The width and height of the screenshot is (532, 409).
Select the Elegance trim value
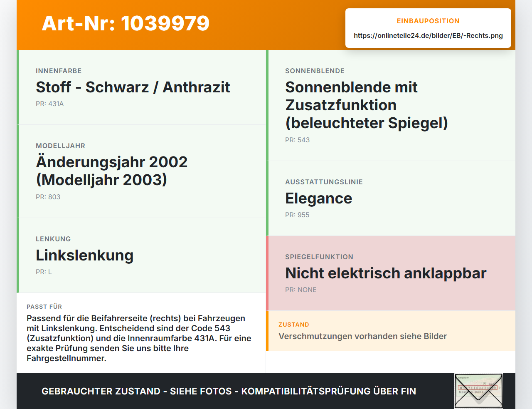pyautogui.click(x=319, y=198)
